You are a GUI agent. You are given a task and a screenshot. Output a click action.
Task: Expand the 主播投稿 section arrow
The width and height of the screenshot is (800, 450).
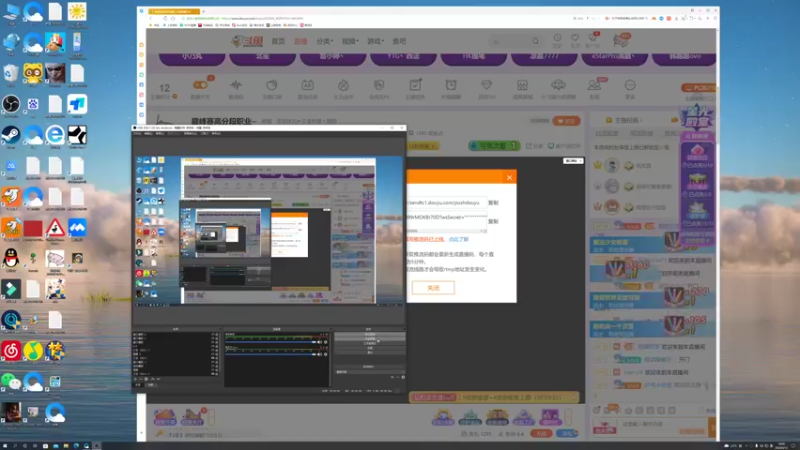[x=641, y=120]
